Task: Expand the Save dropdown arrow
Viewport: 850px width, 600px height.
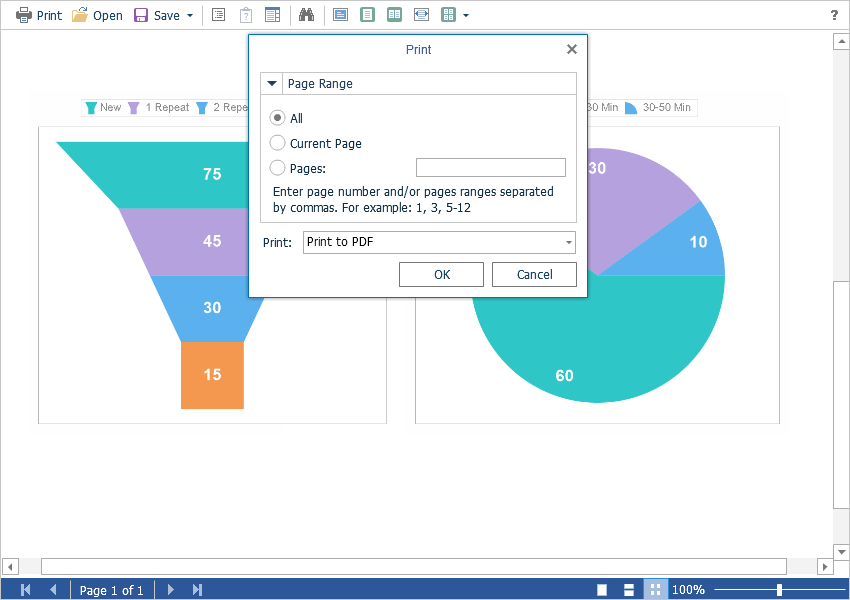Action: (190, 15)
